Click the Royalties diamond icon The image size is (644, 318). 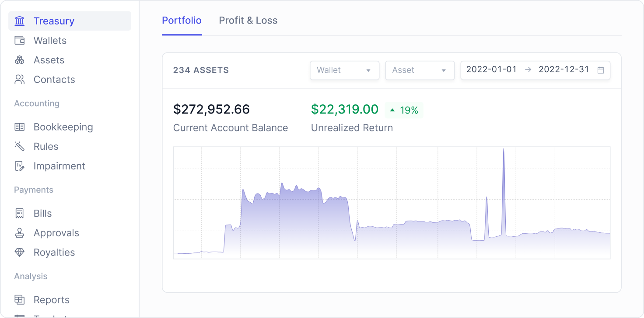20,252
